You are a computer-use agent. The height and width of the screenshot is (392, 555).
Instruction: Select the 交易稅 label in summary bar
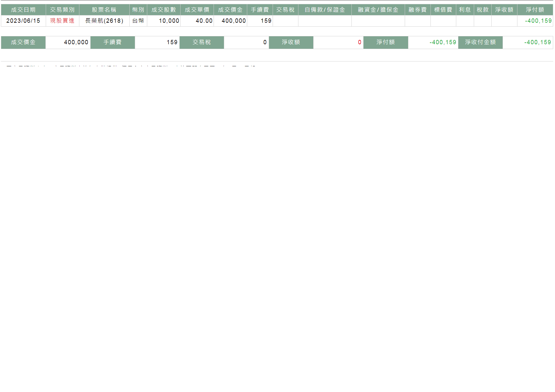202,42
